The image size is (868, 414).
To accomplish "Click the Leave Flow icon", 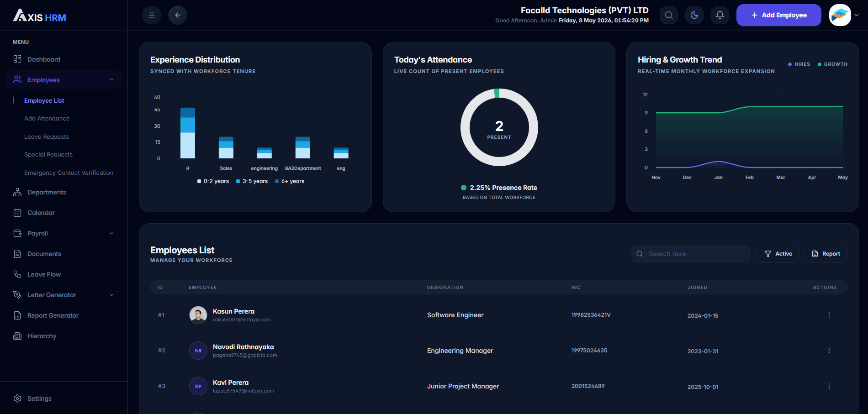I will pos(17,274).
